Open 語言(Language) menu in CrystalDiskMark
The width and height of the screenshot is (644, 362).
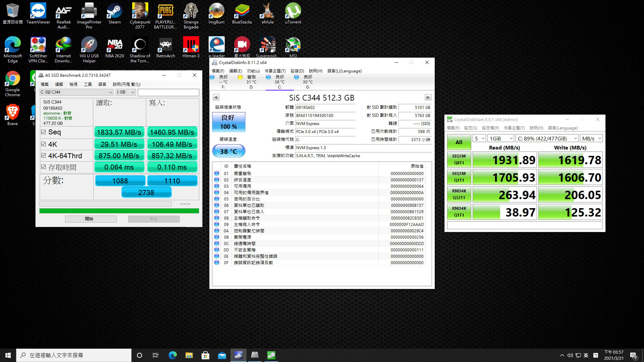[563, 128]
